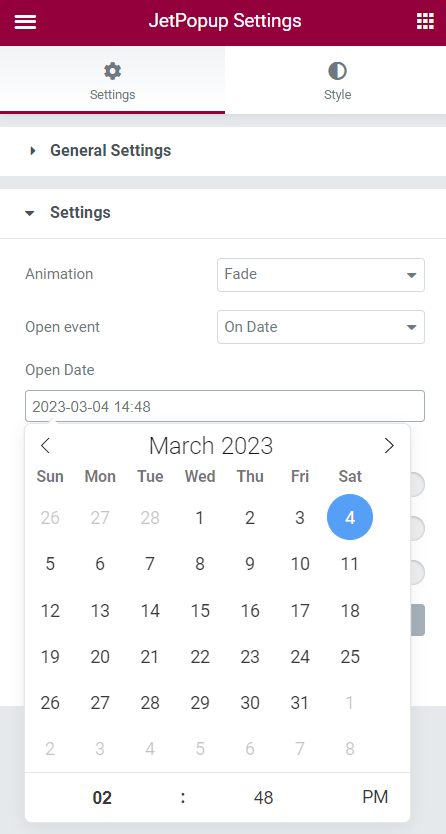Choose March 23 on the calendar
Screen dimensions: 446x834
click(250, 657)
